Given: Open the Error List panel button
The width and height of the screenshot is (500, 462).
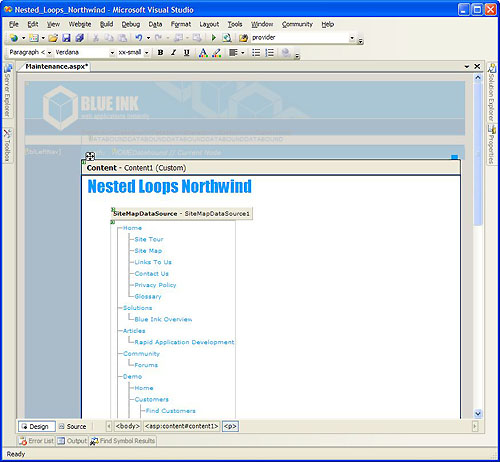Looking at the screenshot, I should coord(36,441).
